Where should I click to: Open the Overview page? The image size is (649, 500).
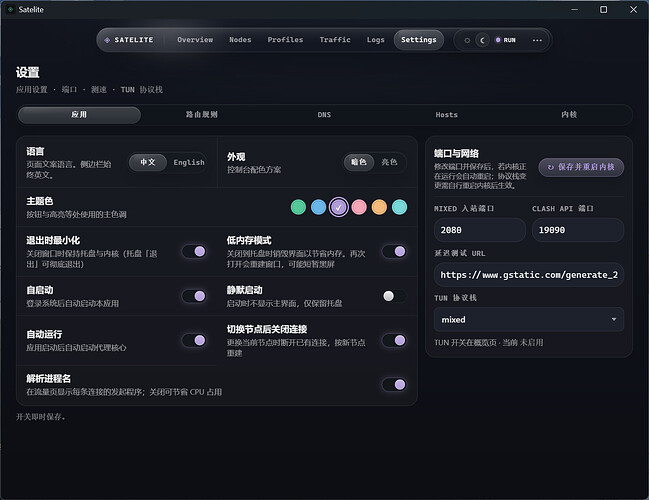click(x=195, y=40)
